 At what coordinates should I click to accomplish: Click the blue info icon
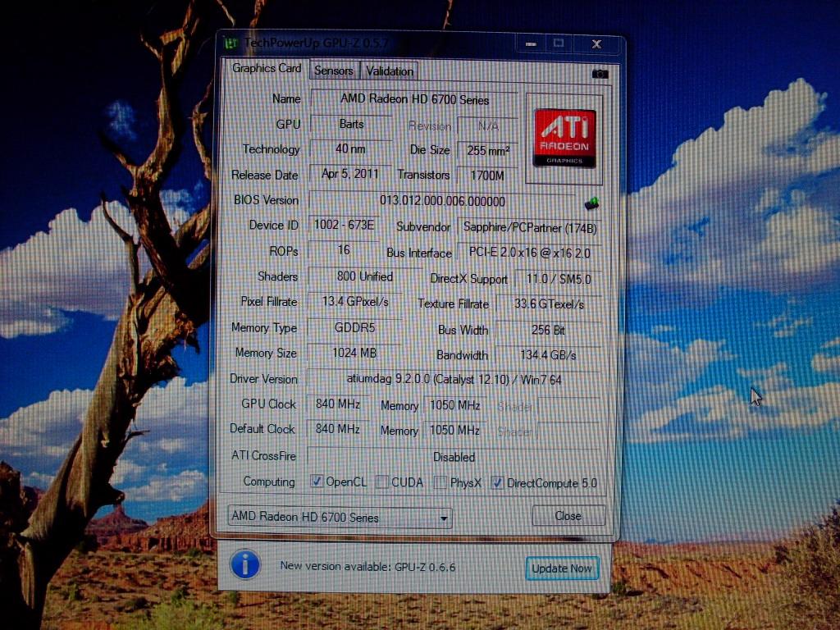tap(245, 564)
